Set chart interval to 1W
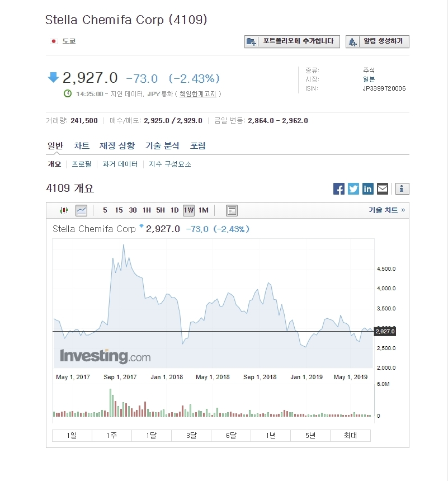The height and width of the screenshot is (481, 448). point(188,210)
